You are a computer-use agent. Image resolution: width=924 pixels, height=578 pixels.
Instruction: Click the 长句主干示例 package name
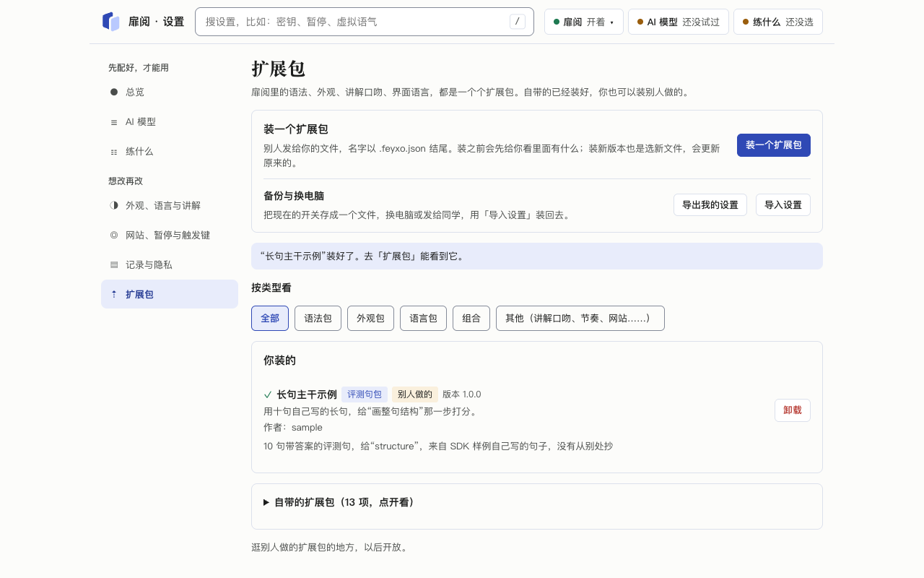click(307, 394)
